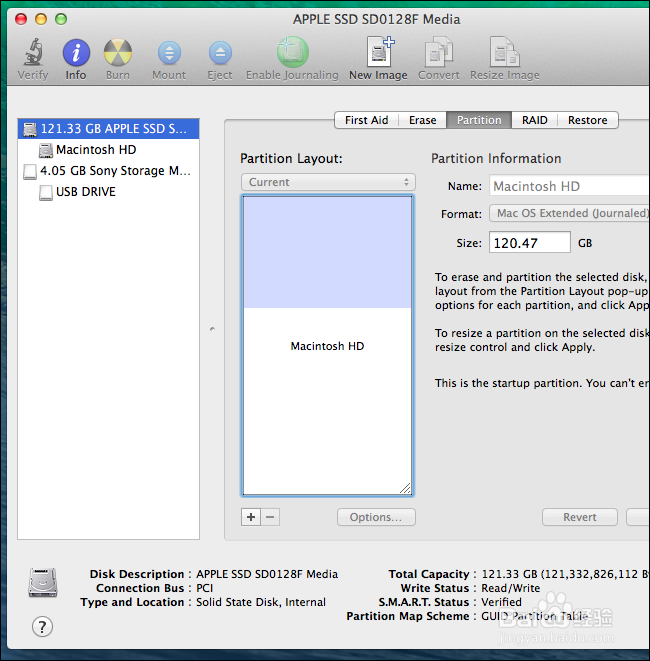Click the yellow minimize window button
The width and height of the screenshot is (650, 661).
tap(41, 19)
